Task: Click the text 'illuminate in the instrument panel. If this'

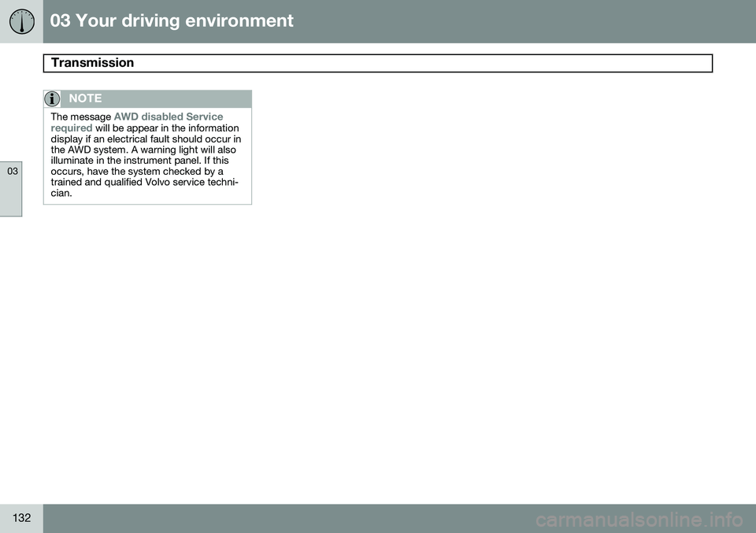Action: (x=140, y=161)
